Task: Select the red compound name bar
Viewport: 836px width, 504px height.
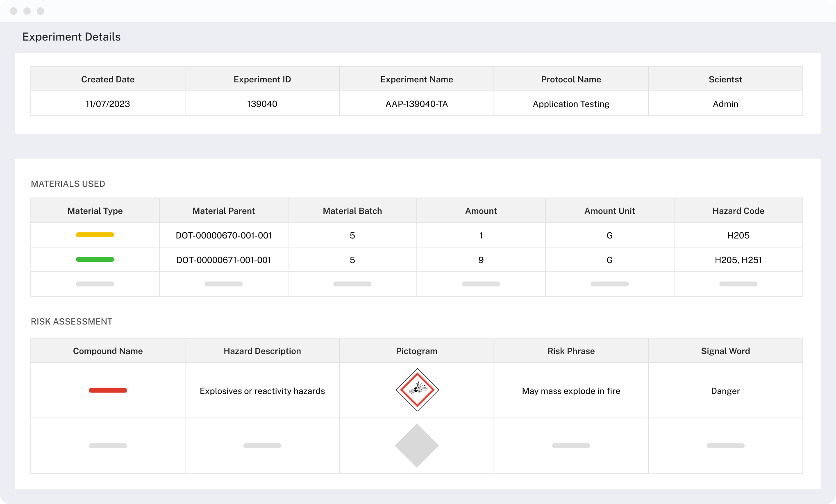Action: (108, 390)
